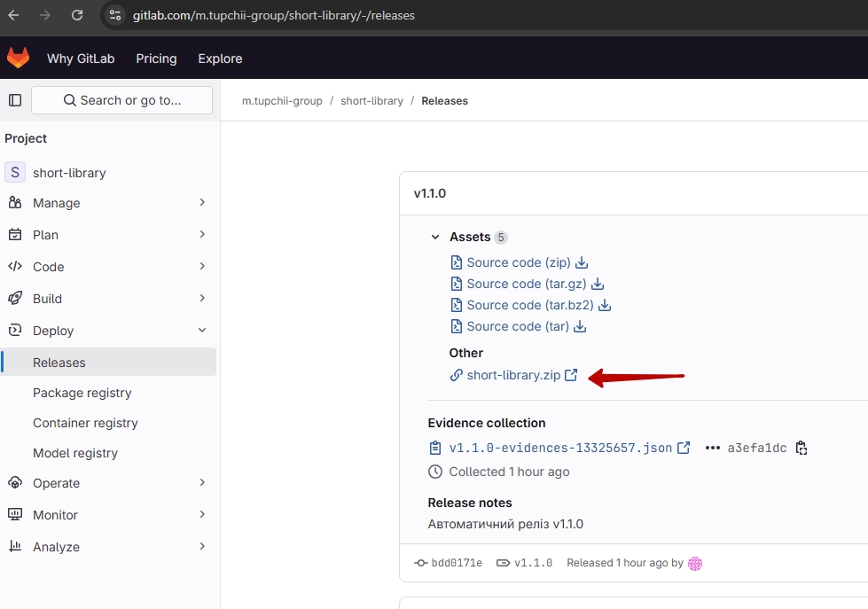Click the short-library project avatar S

pos(15,172)
